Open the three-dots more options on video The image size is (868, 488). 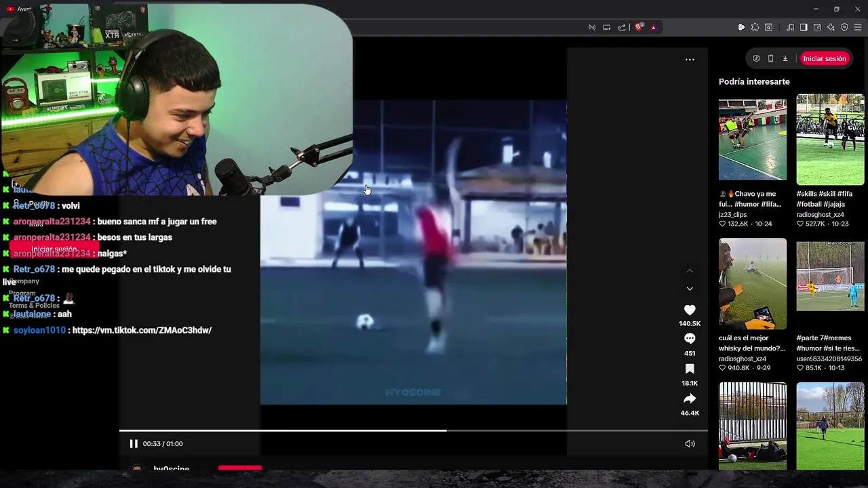pyautogui.click(x=690, y=60)
